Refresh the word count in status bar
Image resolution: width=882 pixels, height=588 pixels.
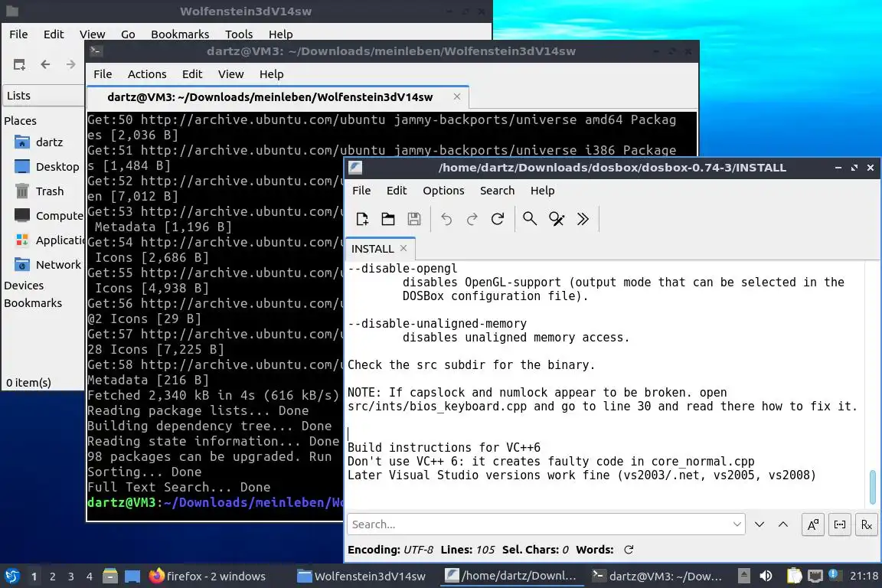pyautogui.click(x=629, y=550)
